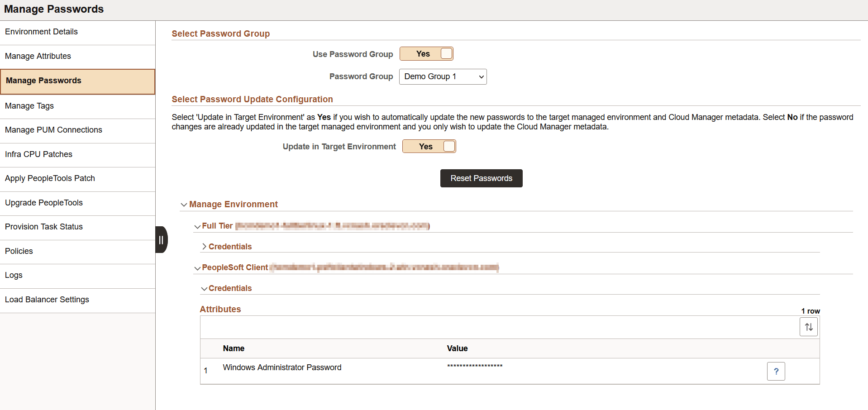Open the Password Group dropdown
The height and width of the screenshot is (410, 868).
click(443, 76)
